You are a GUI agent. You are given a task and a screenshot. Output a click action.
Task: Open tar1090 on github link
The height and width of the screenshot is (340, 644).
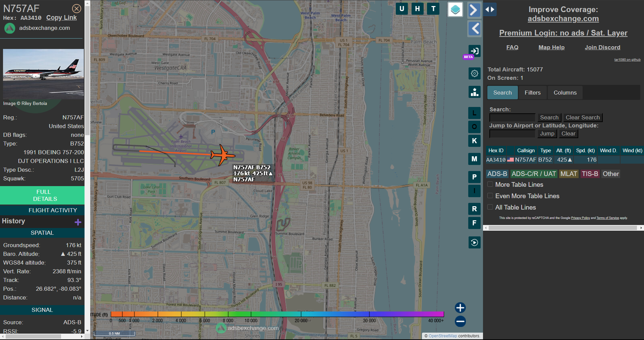point(627,60)
